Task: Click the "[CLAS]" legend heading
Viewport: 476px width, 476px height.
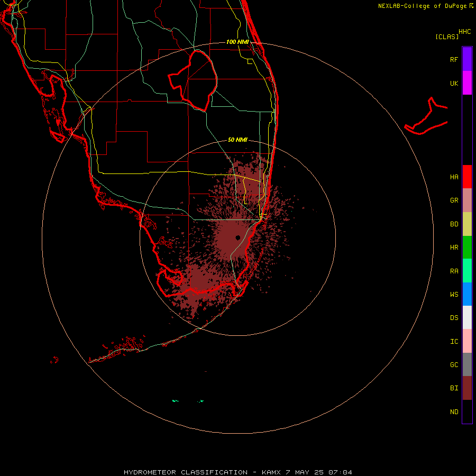Action: pos(447,36)
